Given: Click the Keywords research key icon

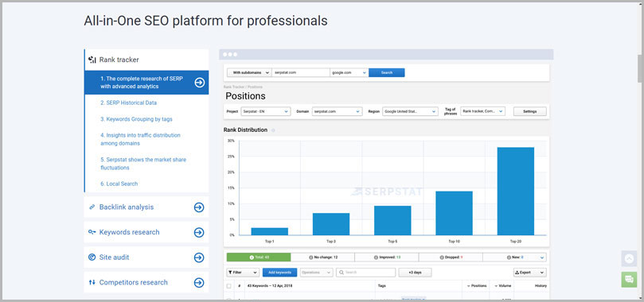Looking at the screenshot, I should pos(92,232).
